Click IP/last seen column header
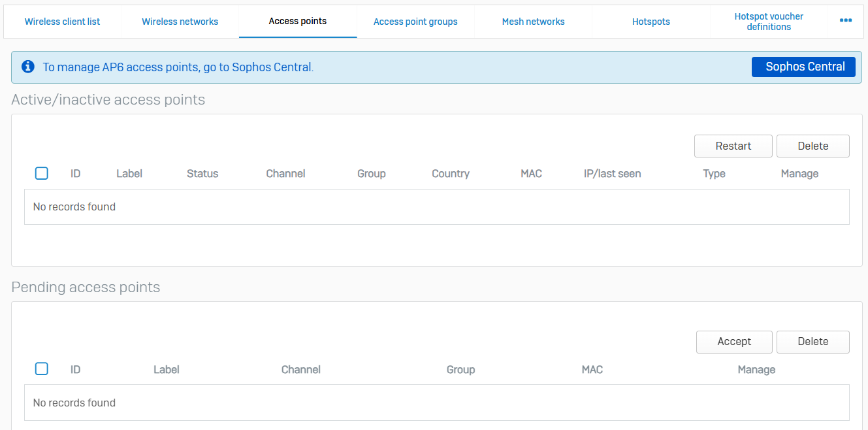 pos(612,174)
